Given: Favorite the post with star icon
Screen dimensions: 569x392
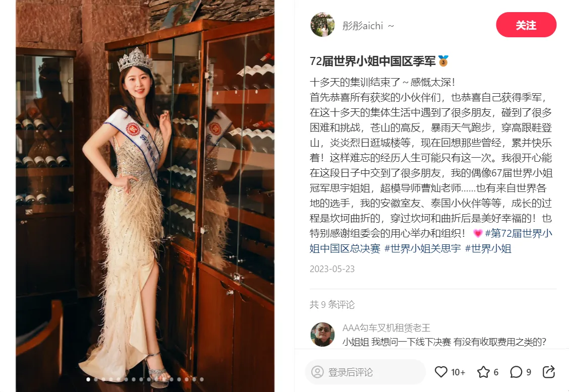Looking at the screenshot, I should point(483,372).
